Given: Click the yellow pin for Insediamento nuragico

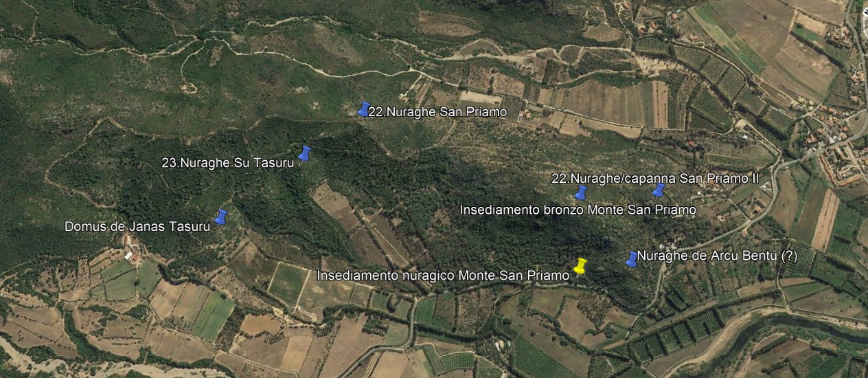Looking at the screenshot, I should tap(580, 266).
